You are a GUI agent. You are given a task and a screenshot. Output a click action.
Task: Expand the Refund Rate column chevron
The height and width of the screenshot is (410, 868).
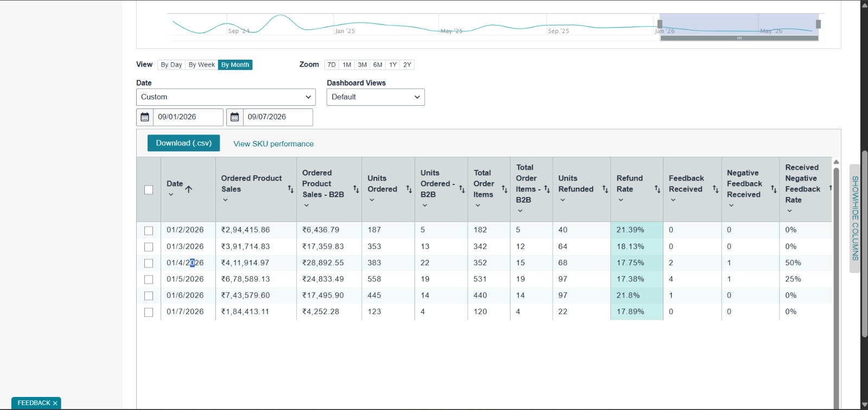[x=621, y=200]
